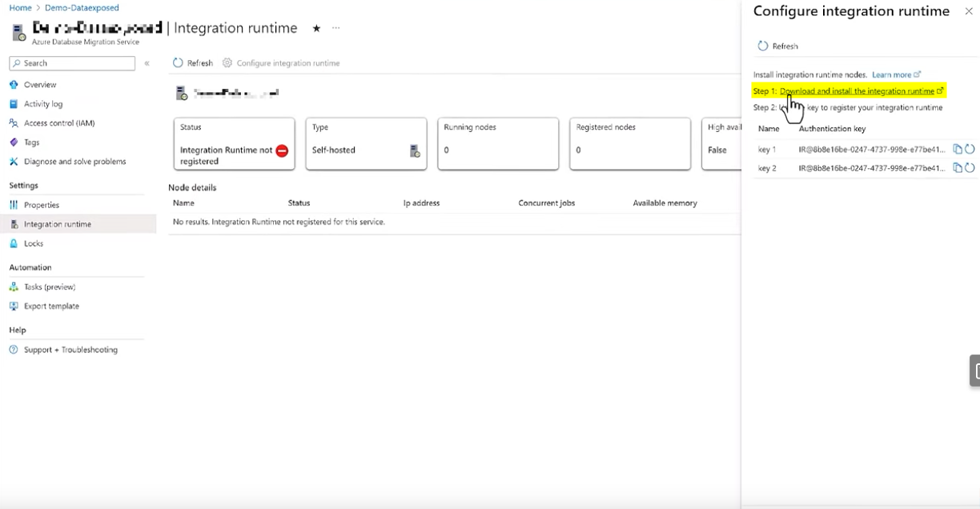Regenerate the authentication key for key 2
Screen dimensions: 980x509
click(x=970, y=167)
